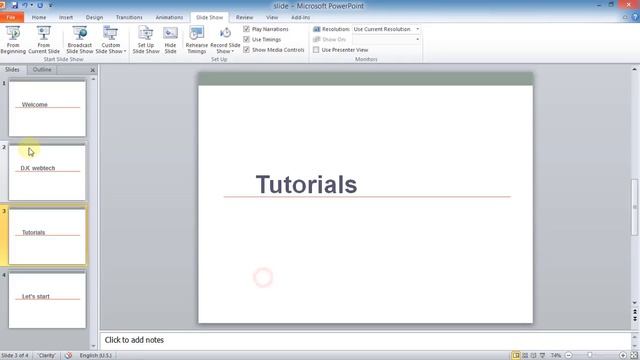Click the Hide Slide button
640x360 pixels.
point(170,40)
